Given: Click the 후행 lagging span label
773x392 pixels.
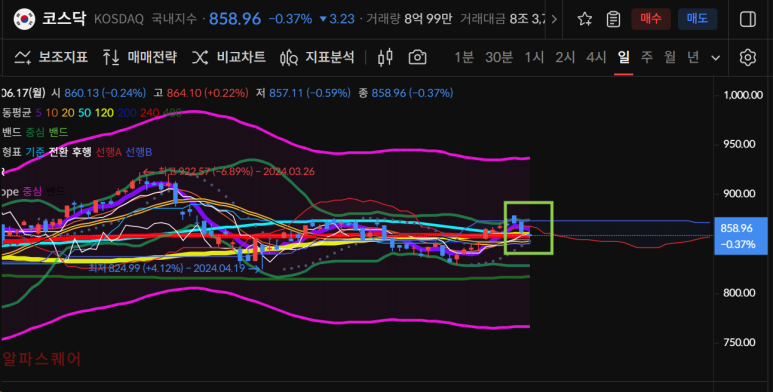Looking at the screenshot, I should click(x=81, y=152).
